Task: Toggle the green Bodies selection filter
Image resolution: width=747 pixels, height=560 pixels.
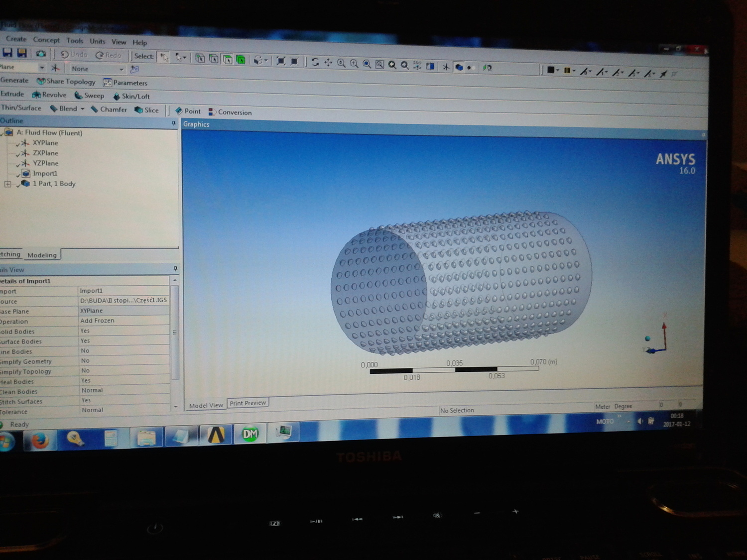Action: coord(241,60)
